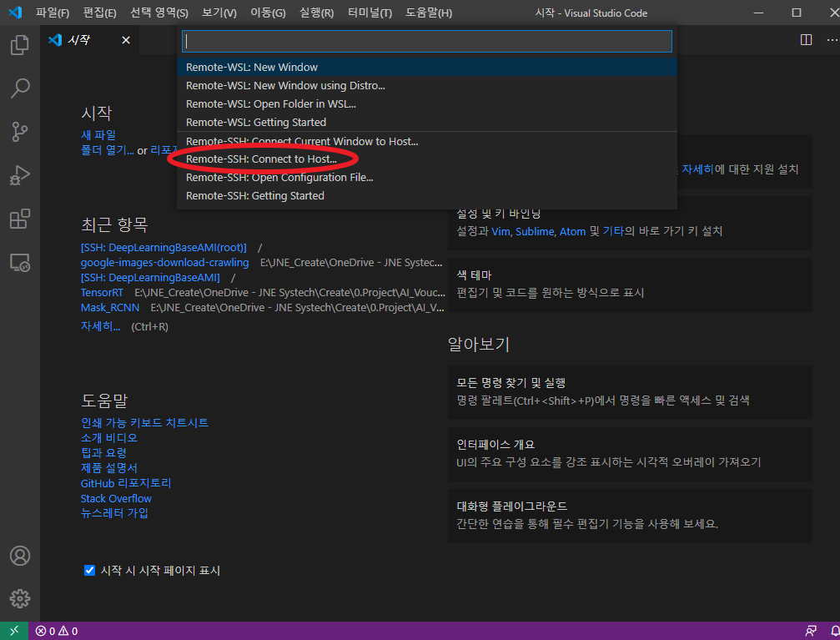The image size is (840, 640).
Task: Open notifications bell in status bar
Action: [x=835, y=631]
